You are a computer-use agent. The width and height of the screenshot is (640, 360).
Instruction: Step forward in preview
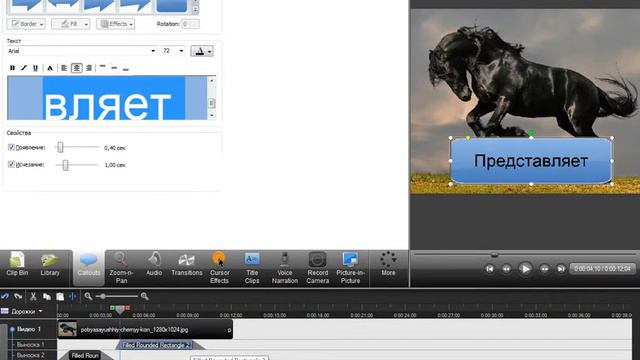pyautogui.click(x=544, y=269)
